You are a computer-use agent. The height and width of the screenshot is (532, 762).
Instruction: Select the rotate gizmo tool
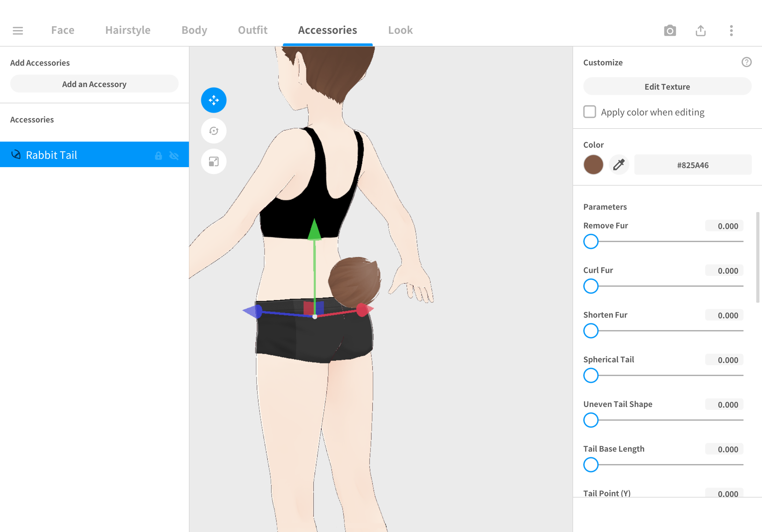[214, 131]
